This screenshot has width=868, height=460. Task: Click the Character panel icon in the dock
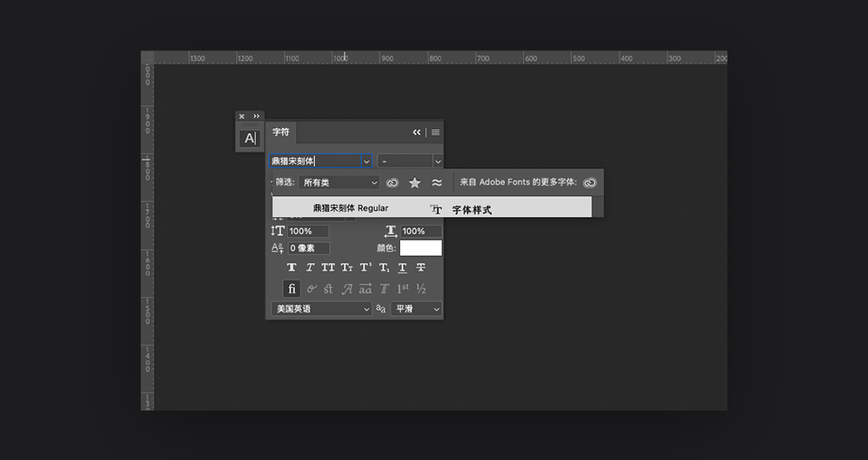click(x=250, y=138)
